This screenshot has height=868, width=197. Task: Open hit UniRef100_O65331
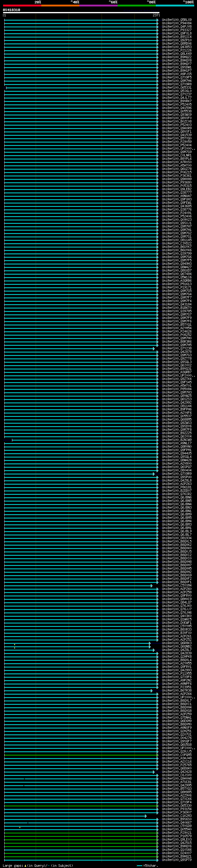(x=176, y=88)
